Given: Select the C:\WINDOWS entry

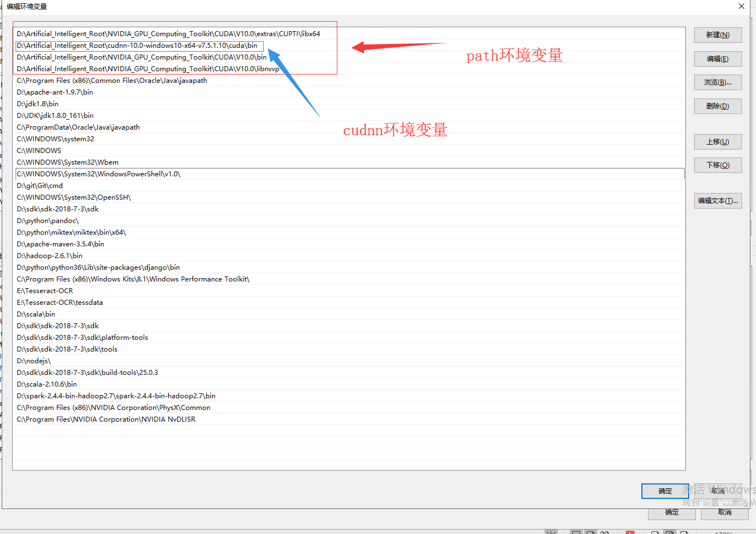Looking at the screenshot, I should tap(349, 151).
